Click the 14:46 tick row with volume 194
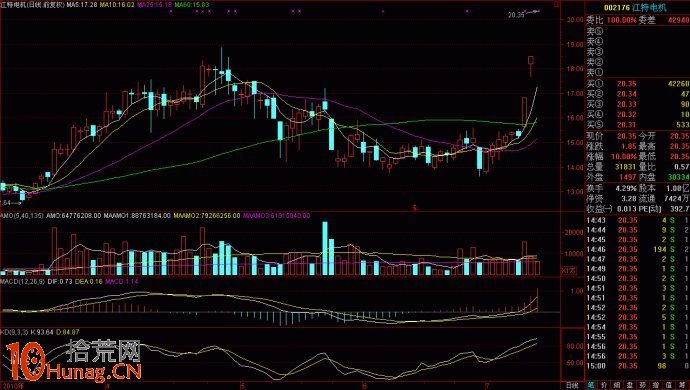 point(638,250)
